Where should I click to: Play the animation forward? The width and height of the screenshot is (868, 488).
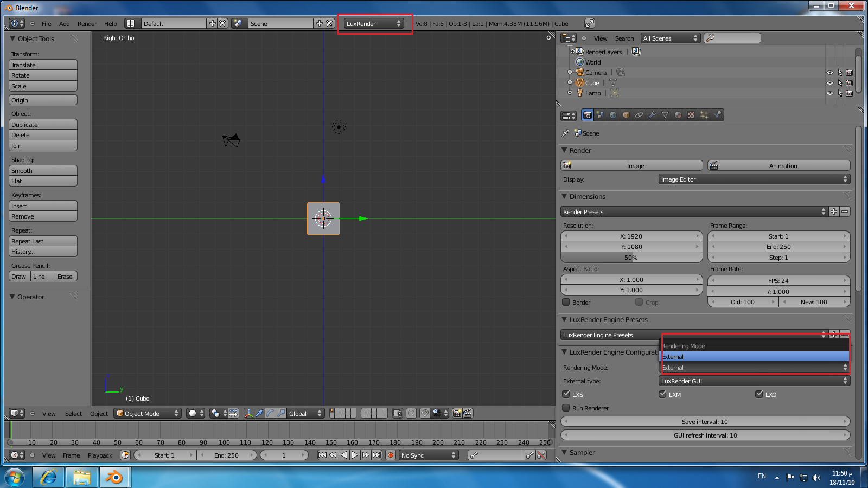coord(355,455)
